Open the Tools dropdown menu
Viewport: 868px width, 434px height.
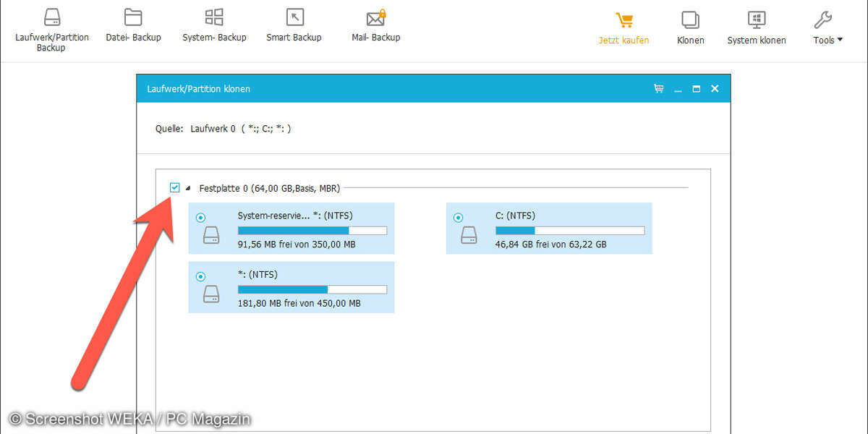point(827,40)
